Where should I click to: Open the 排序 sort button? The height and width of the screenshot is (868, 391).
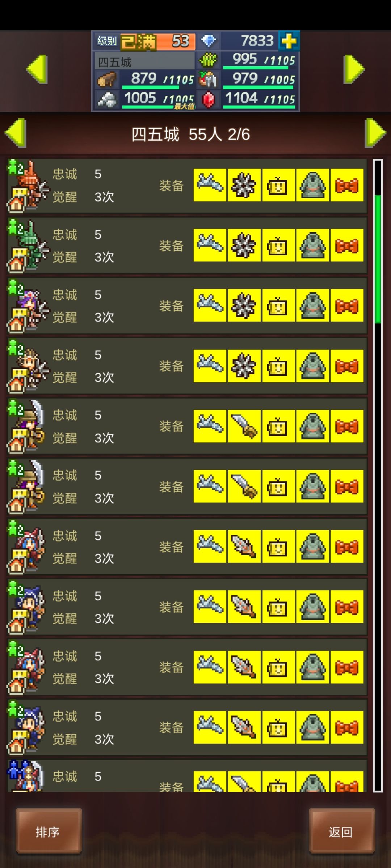49,831
